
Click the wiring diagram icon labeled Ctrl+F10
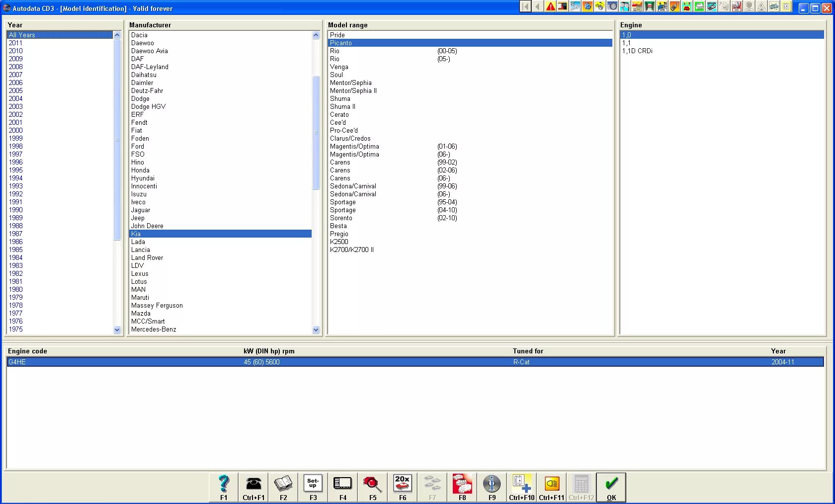(x=522, y=487)
